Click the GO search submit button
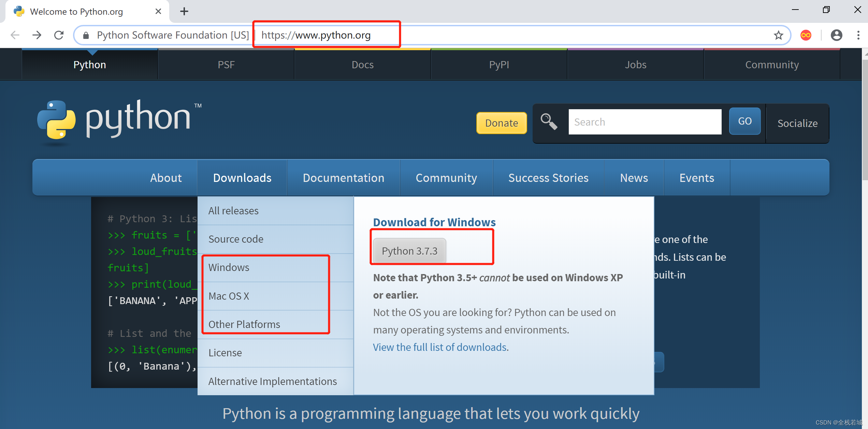Viewport: 868px width, 429px height. coord(744,122)
